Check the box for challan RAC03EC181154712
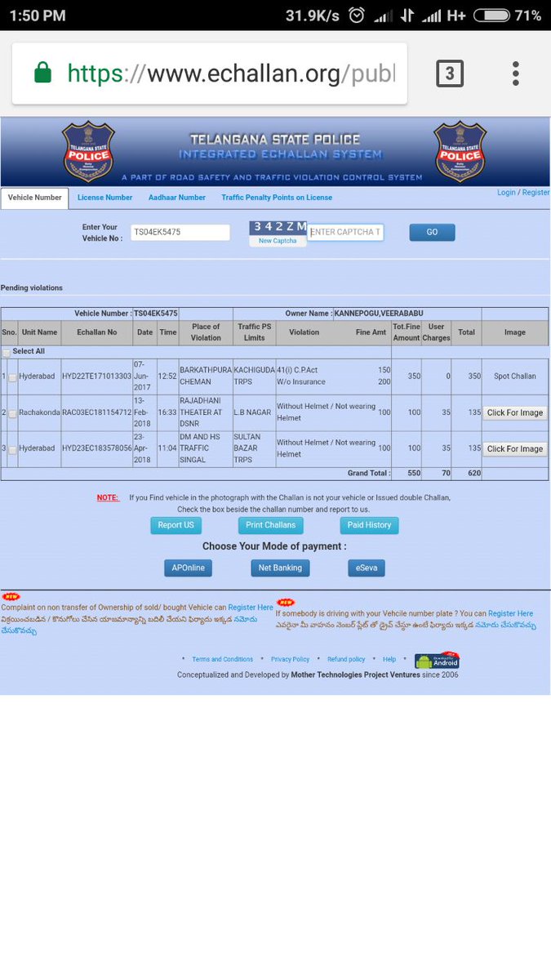 pyautogui.click(x=12, y=414)
